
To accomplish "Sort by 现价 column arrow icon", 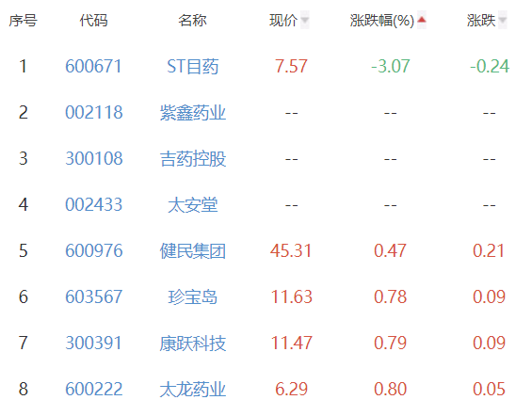I will coord(305,21).
